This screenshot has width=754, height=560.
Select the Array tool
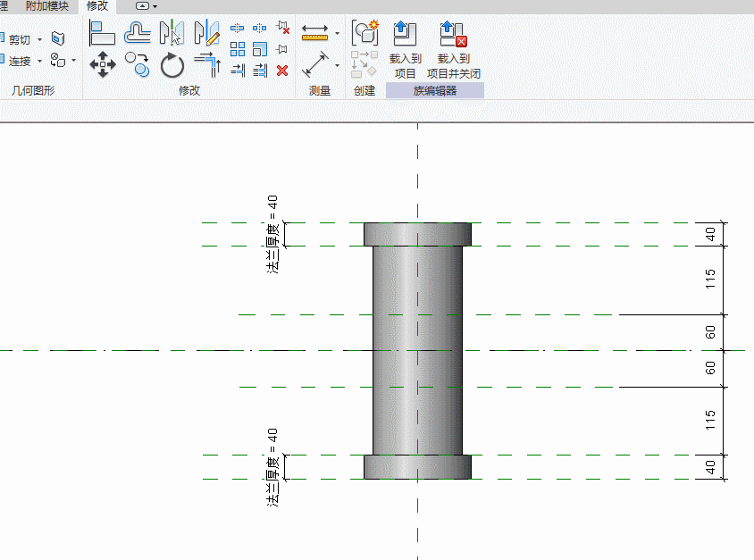click(238, 49)
